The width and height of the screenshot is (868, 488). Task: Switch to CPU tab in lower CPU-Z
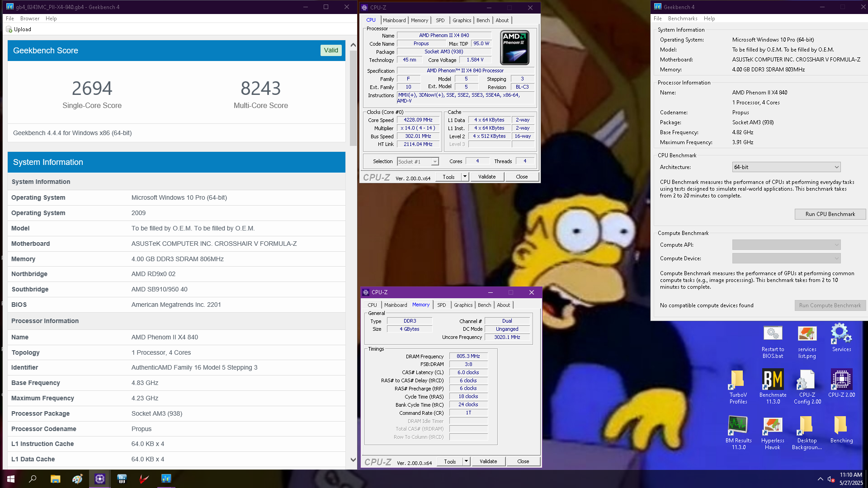(x=372, y=305)
